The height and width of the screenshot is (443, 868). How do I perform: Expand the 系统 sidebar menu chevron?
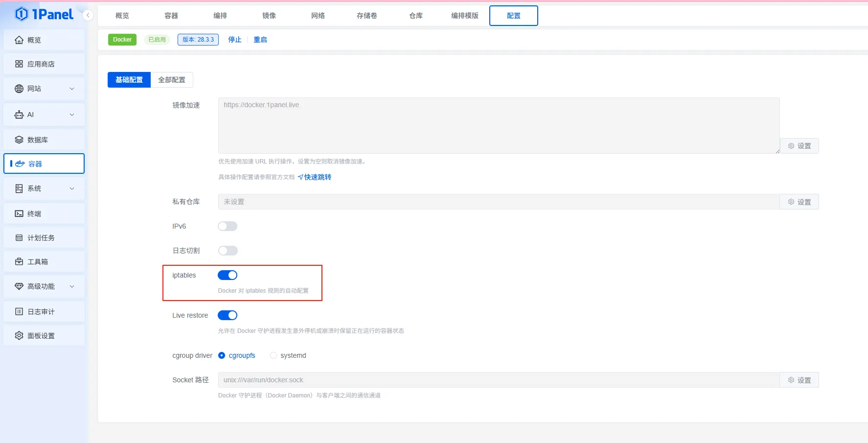click(72, 188)
